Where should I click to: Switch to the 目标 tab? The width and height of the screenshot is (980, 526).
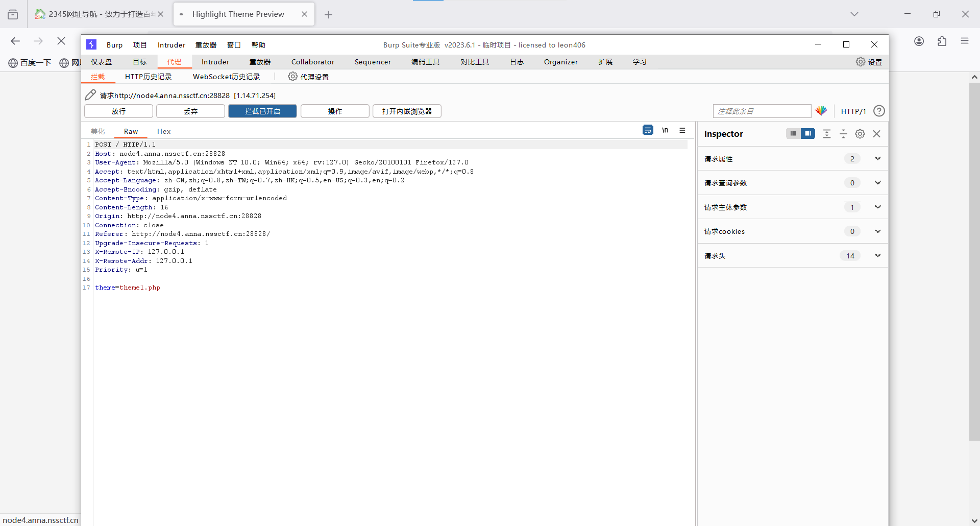[140, 62]
